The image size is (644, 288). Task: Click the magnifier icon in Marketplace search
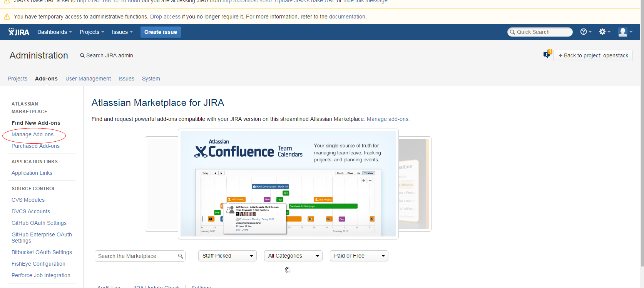pos(181,256)
